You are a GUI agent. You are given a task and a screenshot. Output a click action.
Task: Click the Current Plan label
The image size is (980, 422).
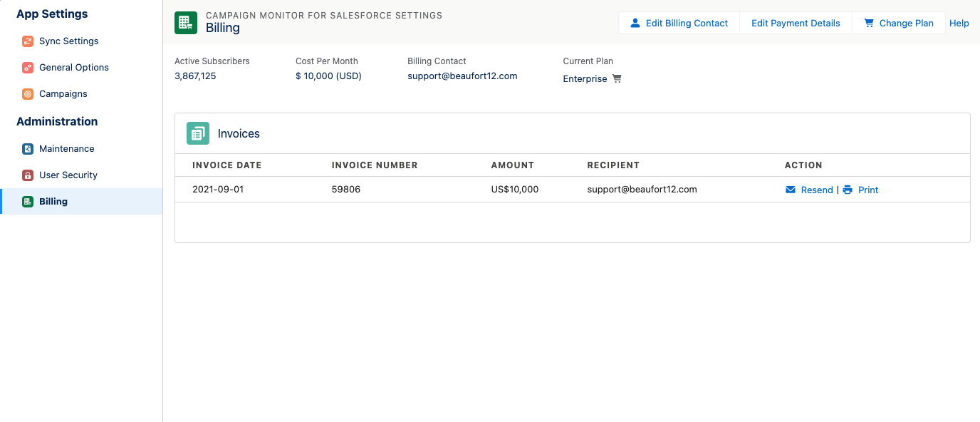pos(588,61)
